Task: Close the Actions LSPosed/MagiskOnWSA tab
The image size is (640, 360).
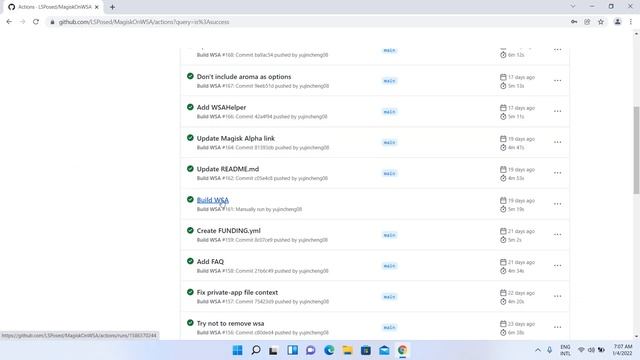Action: 97,7
